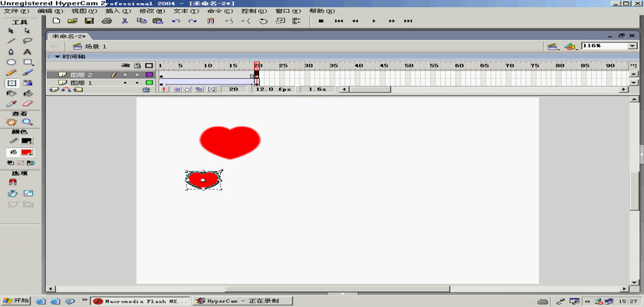Toggle Edit Multiple Frames button
Screen dimensions: 644x307
(x=199, y=89)
